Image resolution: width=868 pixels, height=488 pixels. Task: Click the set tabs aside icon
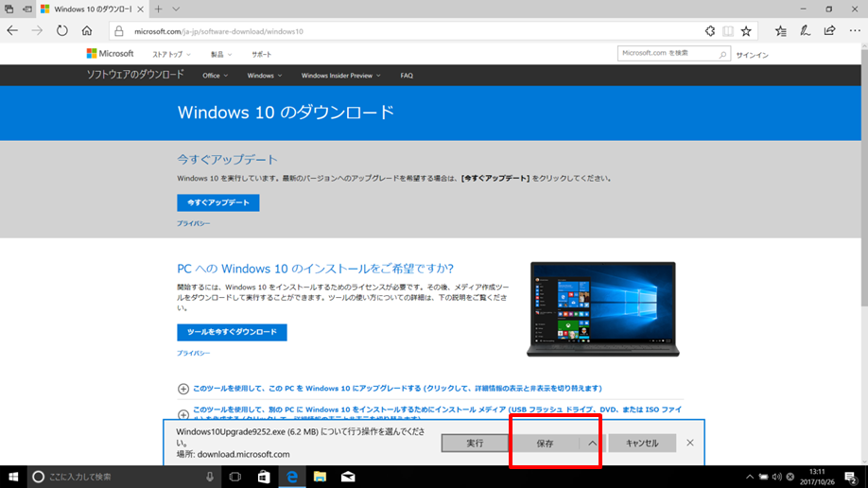click(x=26, y=9)
